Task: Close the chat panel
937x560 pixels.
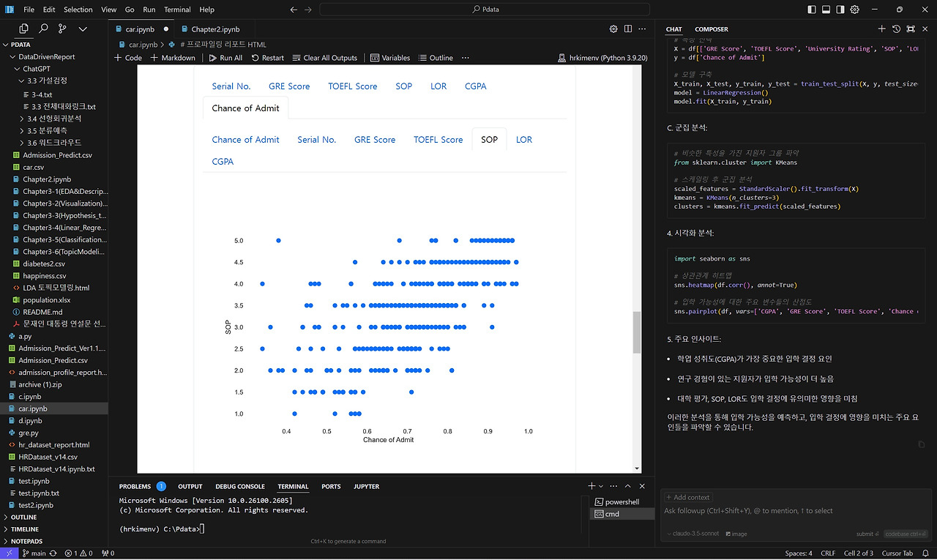Action: click(925, 29)
